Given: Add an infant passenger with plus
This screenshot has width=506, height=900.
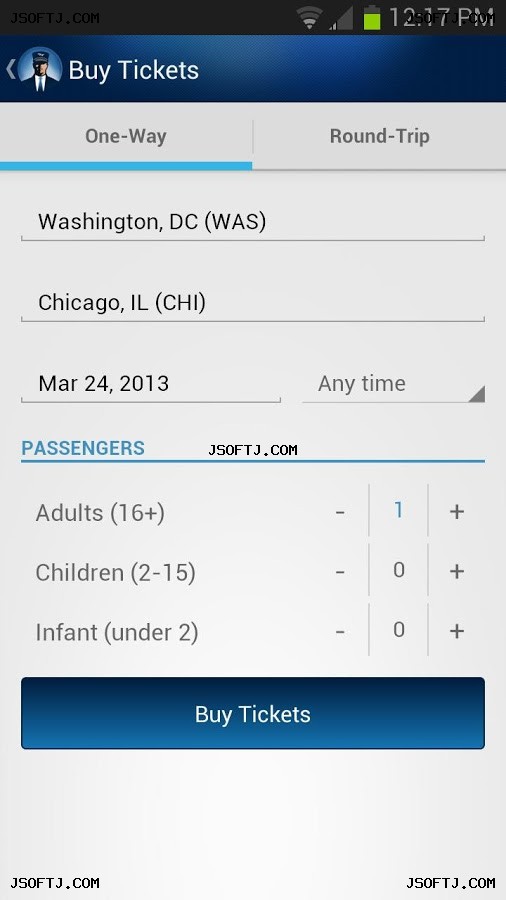Looking at the screenshot, I should (457, 631).
